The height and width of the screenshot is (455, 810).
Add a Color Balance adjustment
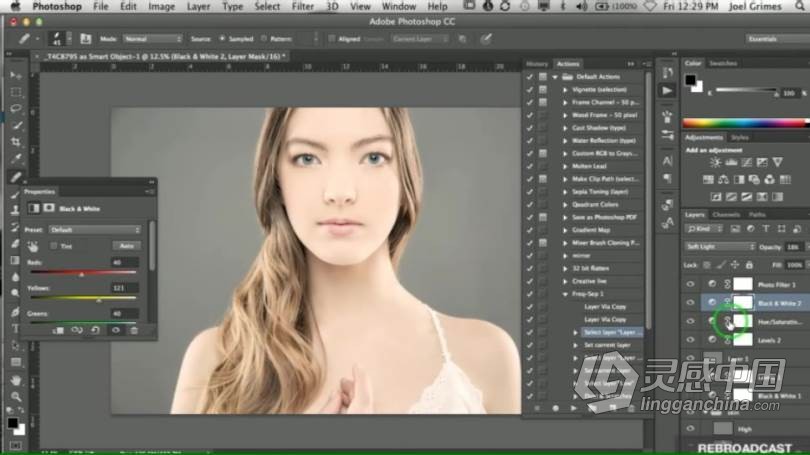click(723, 180)
